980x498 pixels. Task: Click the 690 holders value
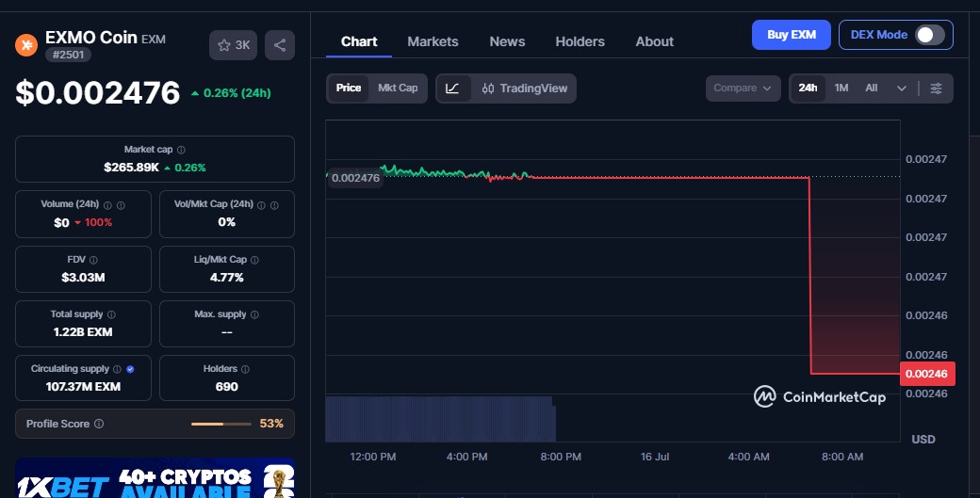[226, 387]
